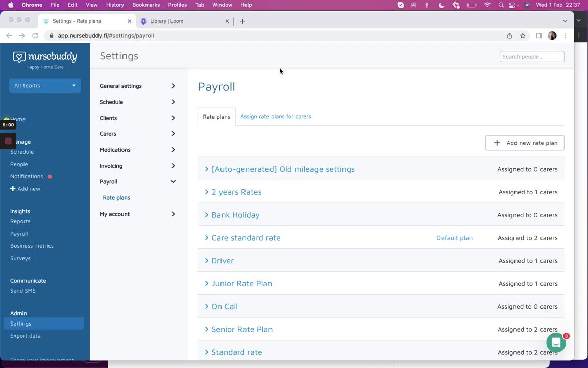Close the Settings - Rate plans tab

(x=129, y=21)
